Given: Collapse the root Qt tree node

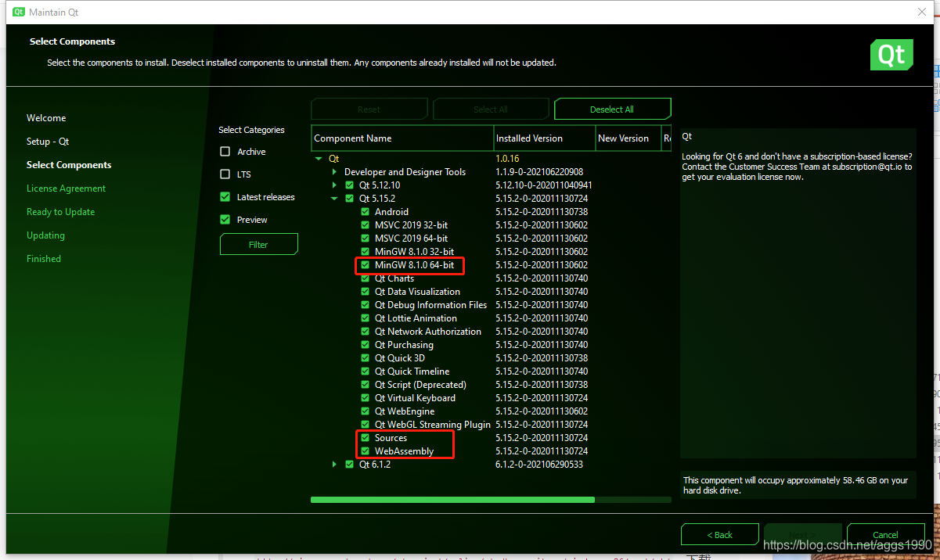Looking at the screenshot, I should 319,159.
